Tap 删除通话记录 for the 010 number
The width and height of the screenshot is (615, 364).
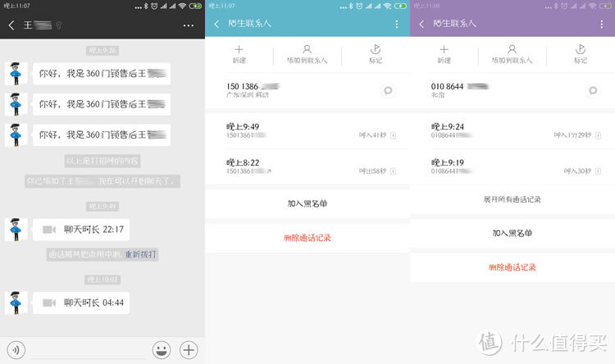[512, 267]
